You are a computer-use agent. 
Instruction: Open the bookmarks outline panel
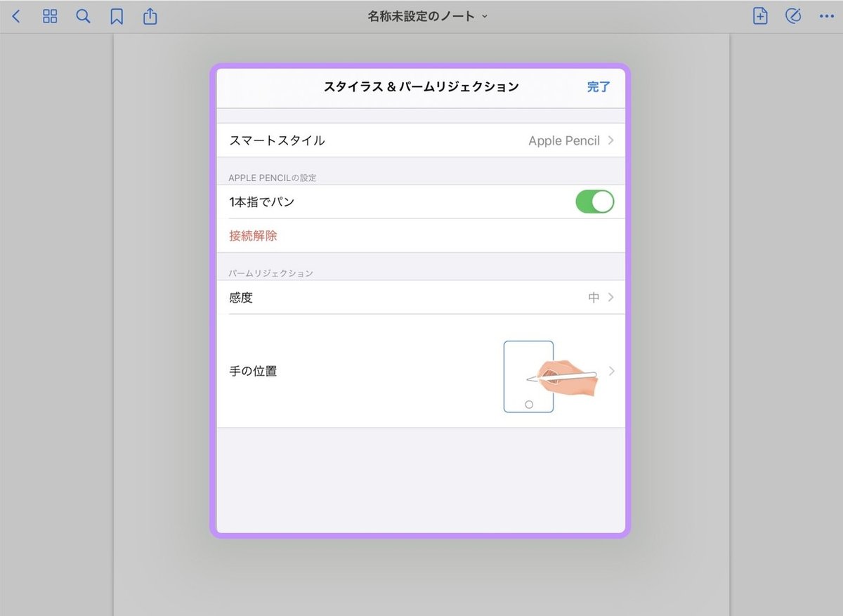point(116,15)
